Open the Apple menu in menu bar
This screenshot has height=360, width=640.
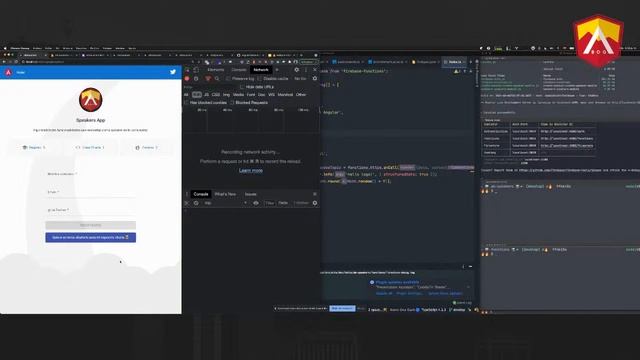coord(5,48)
